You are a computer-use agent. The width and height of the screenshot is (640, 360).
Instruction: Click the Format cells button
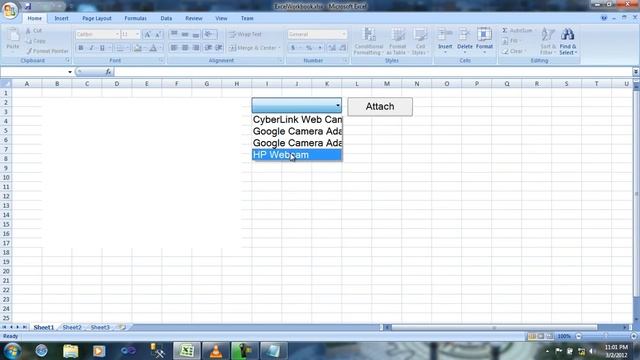[x=484, y=41]
